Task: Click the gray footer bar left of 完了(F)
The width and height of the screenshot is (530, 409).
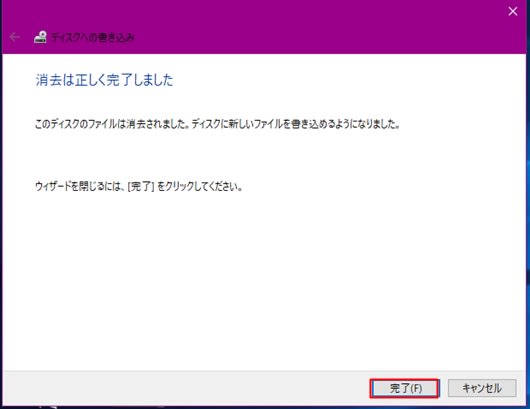Action: click(x=186, y=388)
